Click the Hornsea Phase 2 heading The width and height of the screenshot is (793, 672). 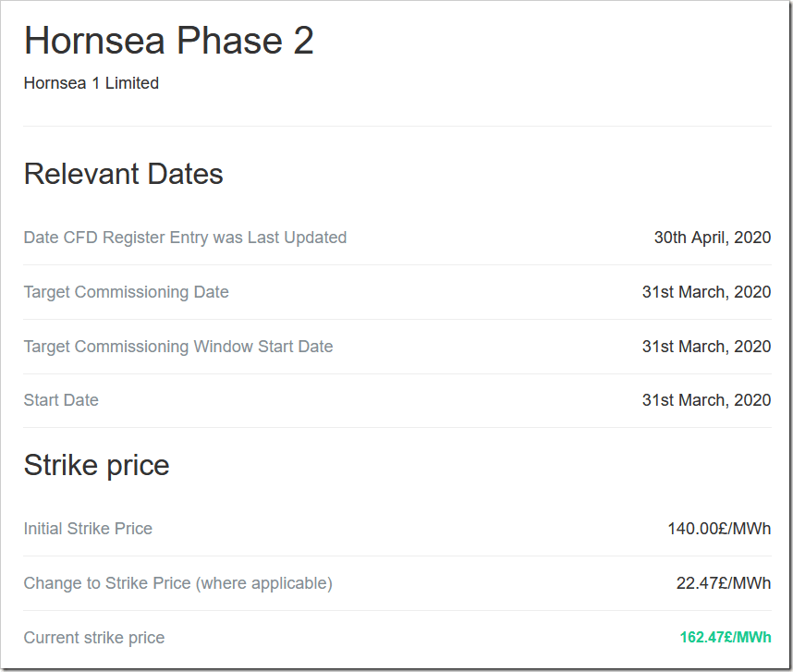168,41
